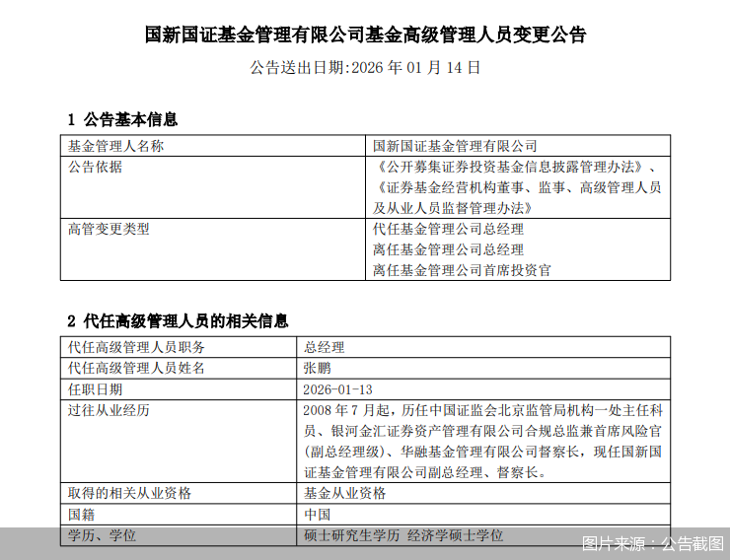This screenshot has width=730, height=560.
Task: Click the value 硕士研究生学历 经济学硕士学位
Action: coord(403,535)
